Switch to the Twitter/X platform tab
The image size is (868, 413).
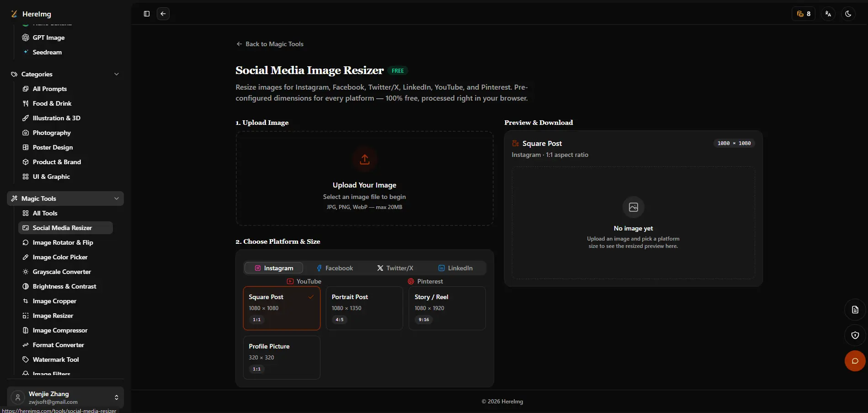tap(395, 268)
